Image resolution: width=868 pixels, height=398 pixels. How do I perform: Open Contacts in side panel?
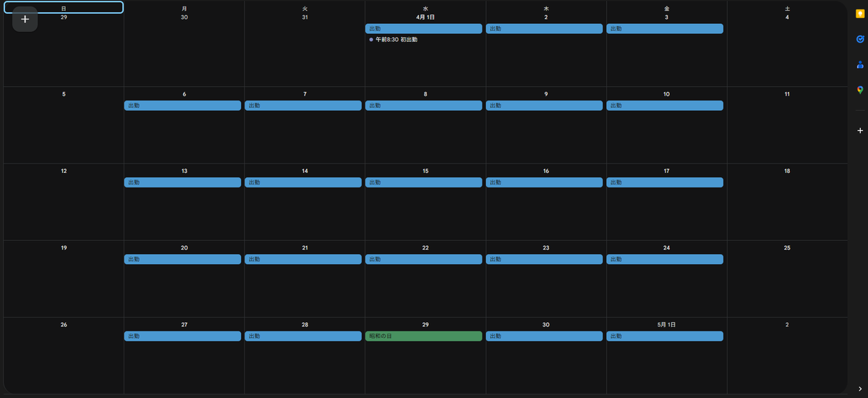[x=860, y=64]
